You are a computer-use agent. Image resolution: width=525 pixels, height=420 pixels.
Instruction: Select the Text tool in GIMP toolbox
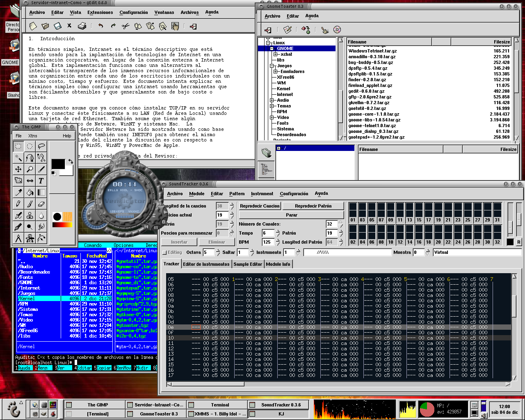coord(41,180)
